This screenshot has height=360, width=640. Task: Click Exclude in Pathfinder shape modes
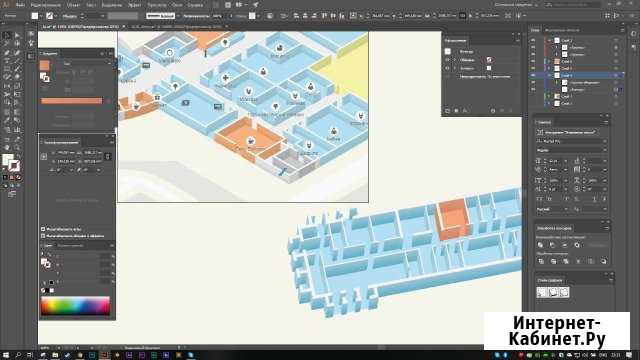click(x=577, y=245)
